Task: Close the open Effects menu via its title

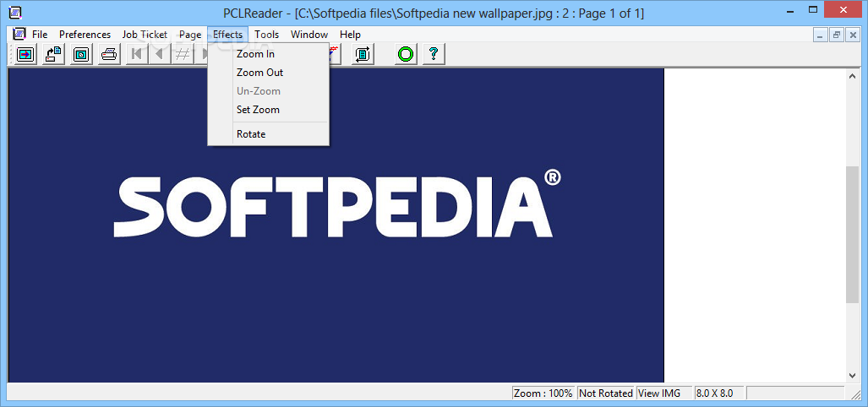Action: 228,35
